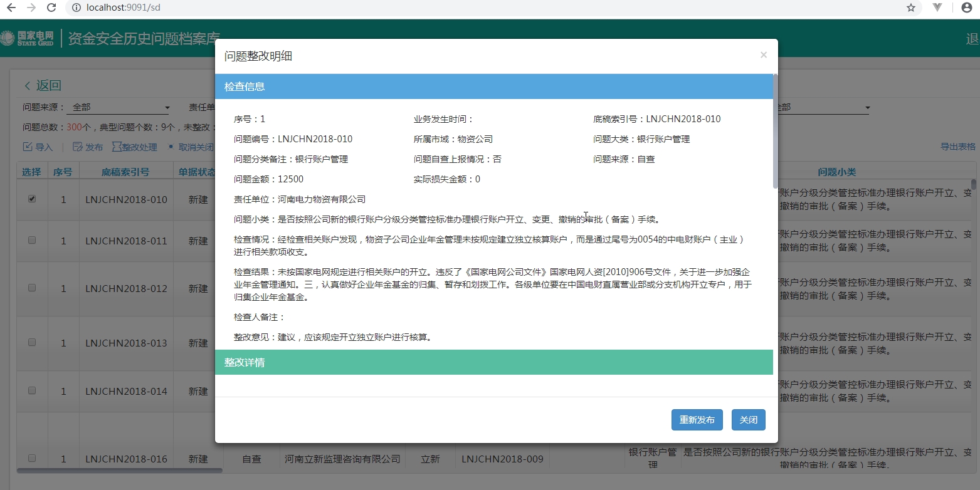Click the 整改处理 toolbar item

134,147
